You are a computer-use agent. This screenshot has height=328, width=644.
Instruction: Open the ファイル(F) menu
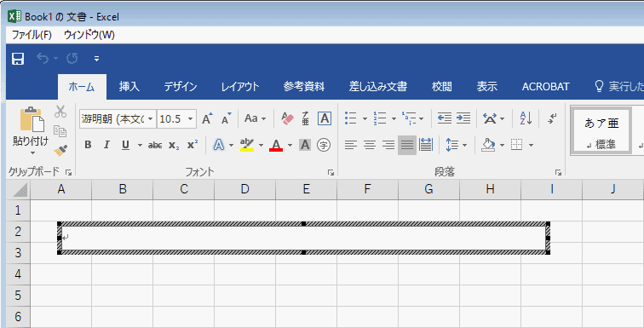pos(32,35)
